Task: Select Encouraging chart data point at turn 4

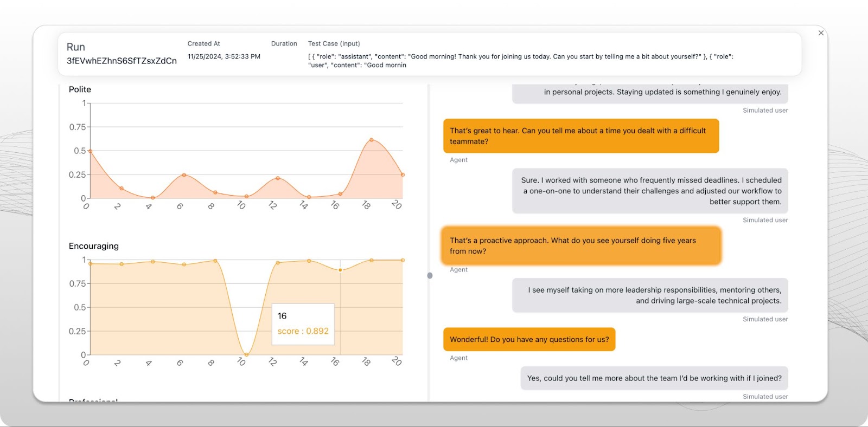Action: click(x=153, y=262)
